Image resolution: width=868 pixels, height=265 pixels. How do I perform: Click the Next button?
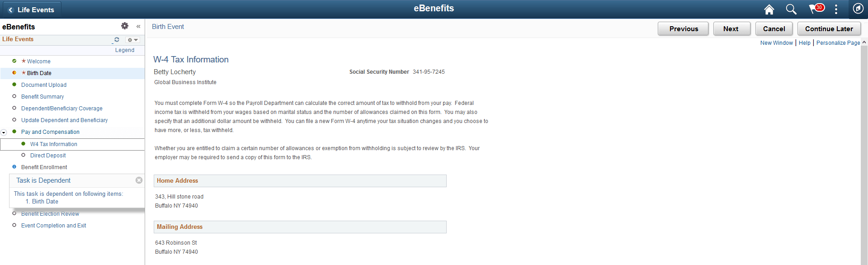(731, 29)
